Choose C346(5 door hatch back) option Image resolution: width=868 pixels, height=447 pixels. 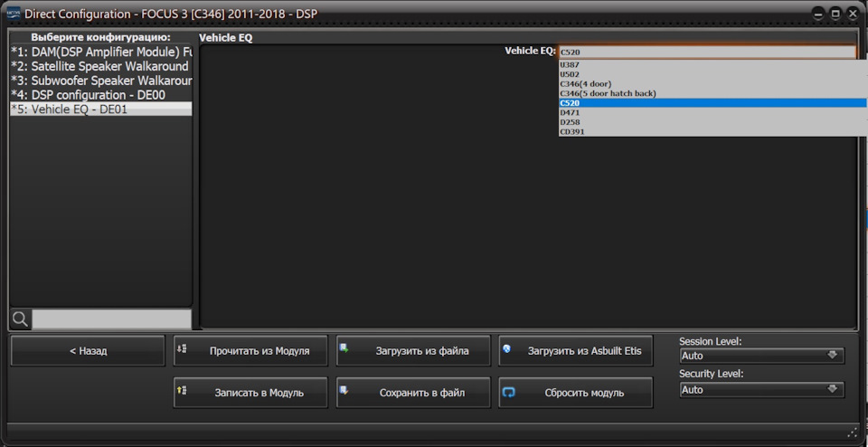coord(712,93)
